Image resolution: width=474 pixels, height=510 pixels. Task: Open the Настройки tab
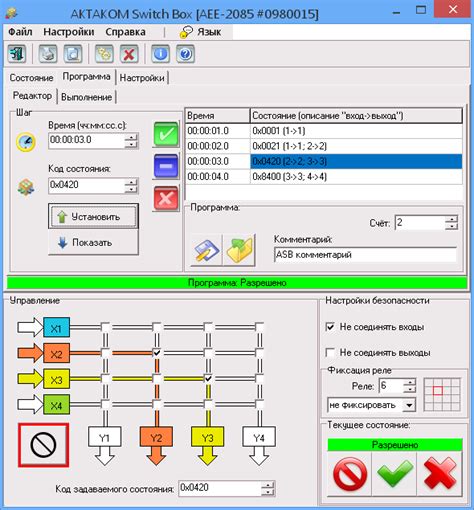pyautogui.click(x=142, y=78)
